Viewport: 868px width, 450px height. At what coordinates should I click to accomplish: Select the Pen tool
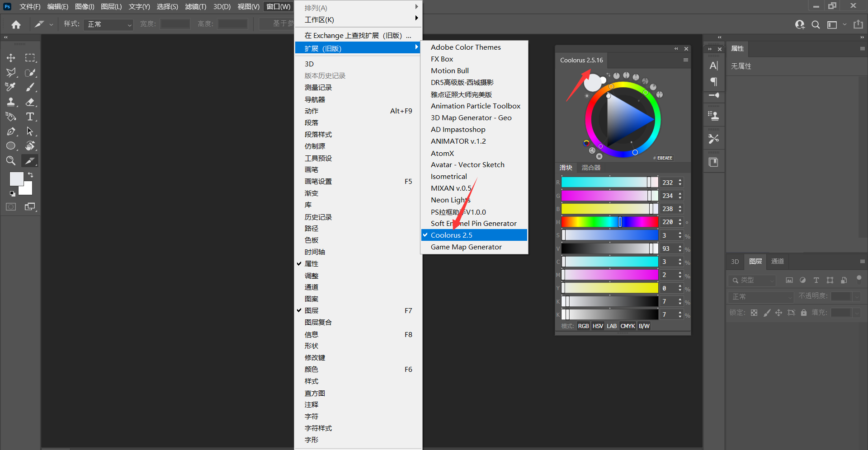click(11, 131)
